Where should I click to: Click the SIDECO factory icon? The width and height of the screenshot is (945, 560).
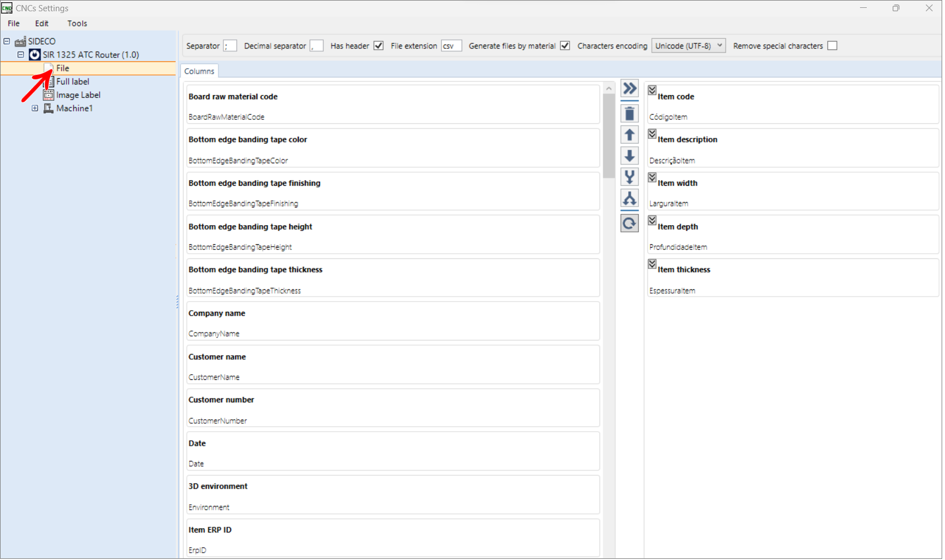click(20, 42)
